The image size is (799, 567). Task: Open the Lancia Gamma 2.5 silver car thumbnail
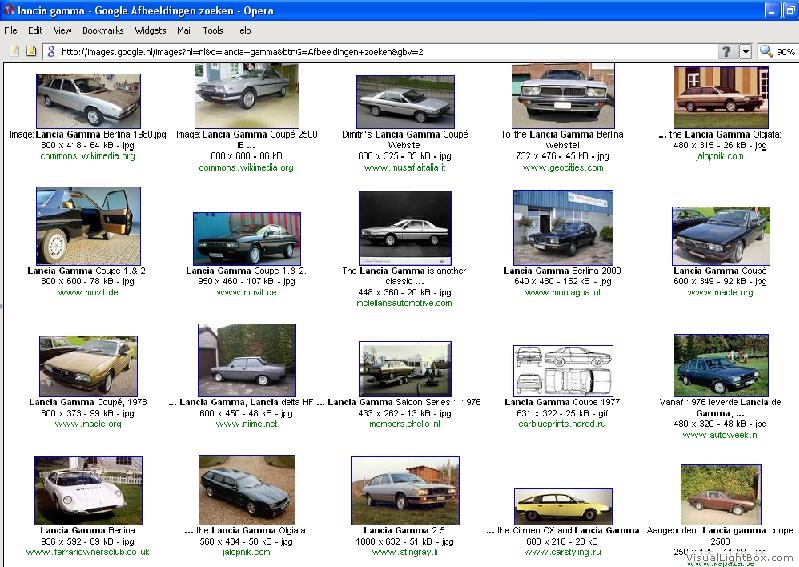coord(405,490)
